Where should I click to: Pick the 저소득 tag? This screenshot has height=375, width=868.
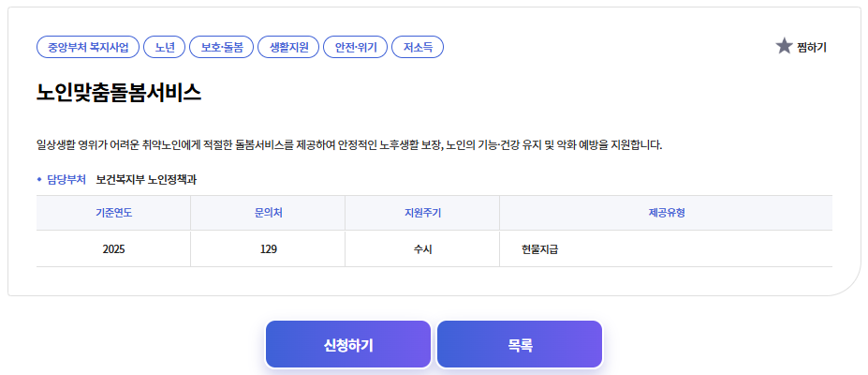click(x=418, y=47)
